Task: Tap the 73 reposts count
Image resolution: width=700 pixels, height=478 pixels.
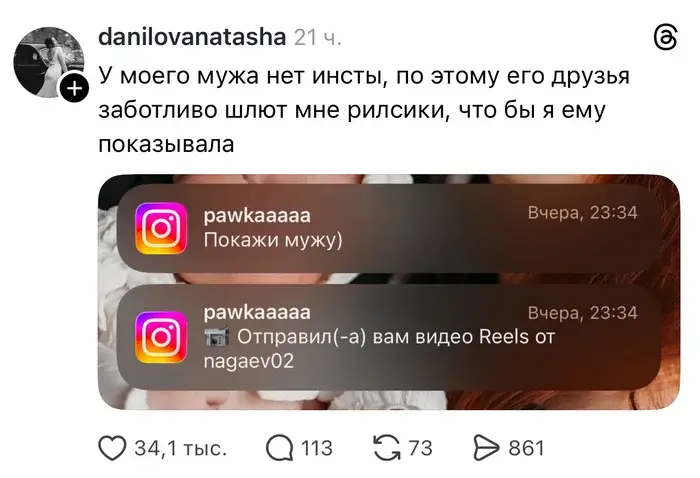Action: point(421,448)
